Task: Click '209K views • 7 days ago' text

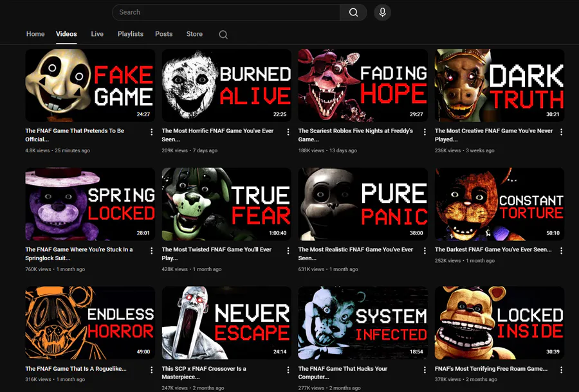Action: click(x=189, y=150)
